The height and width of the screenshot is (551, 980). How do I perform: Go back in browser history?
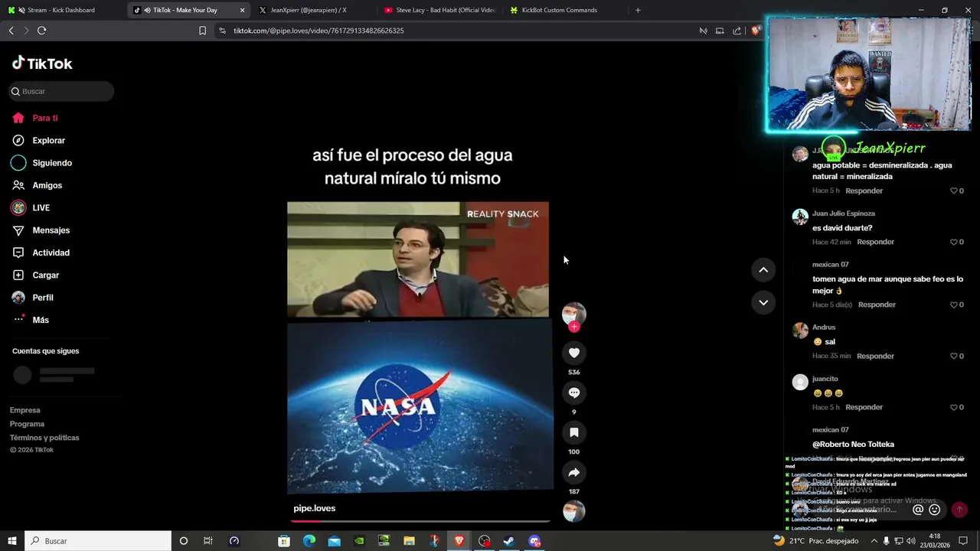click(x=11, y=31)
